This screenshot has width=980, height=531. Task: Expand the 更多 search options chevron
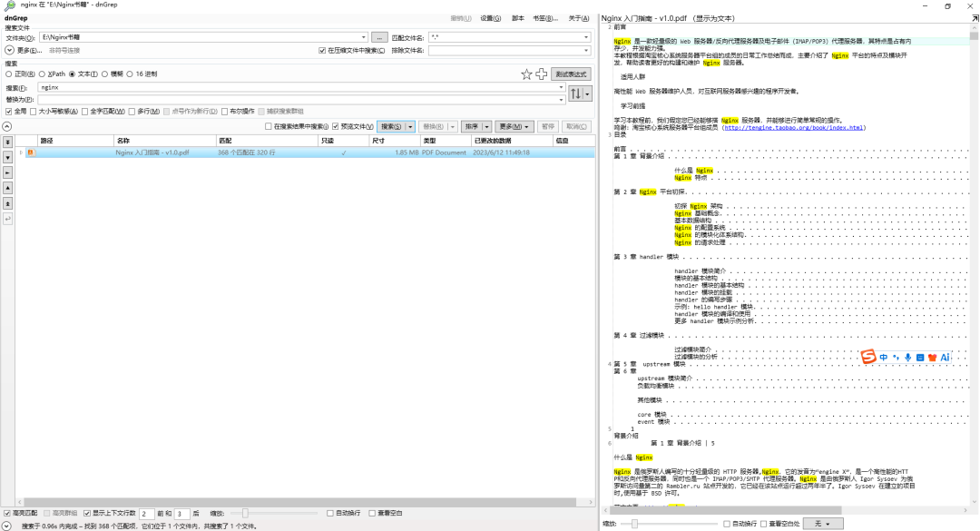9,50
